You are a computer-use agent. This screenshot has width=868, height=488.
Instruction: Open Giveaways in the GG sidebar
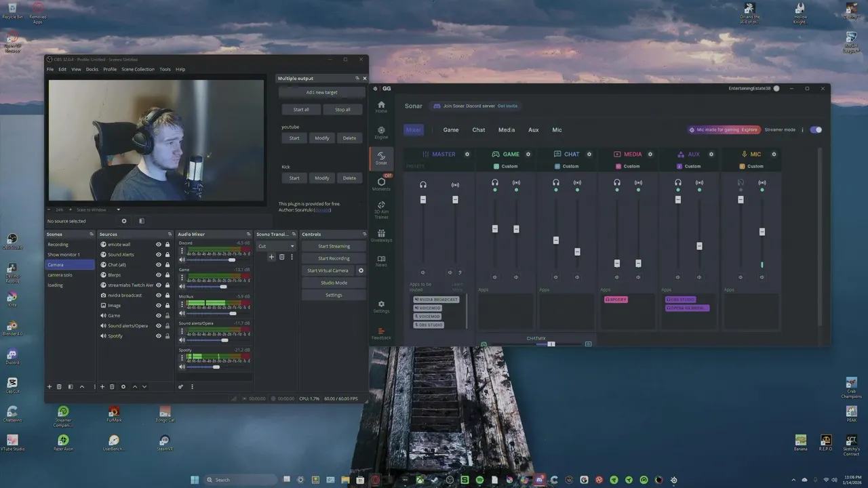point(381,235)
